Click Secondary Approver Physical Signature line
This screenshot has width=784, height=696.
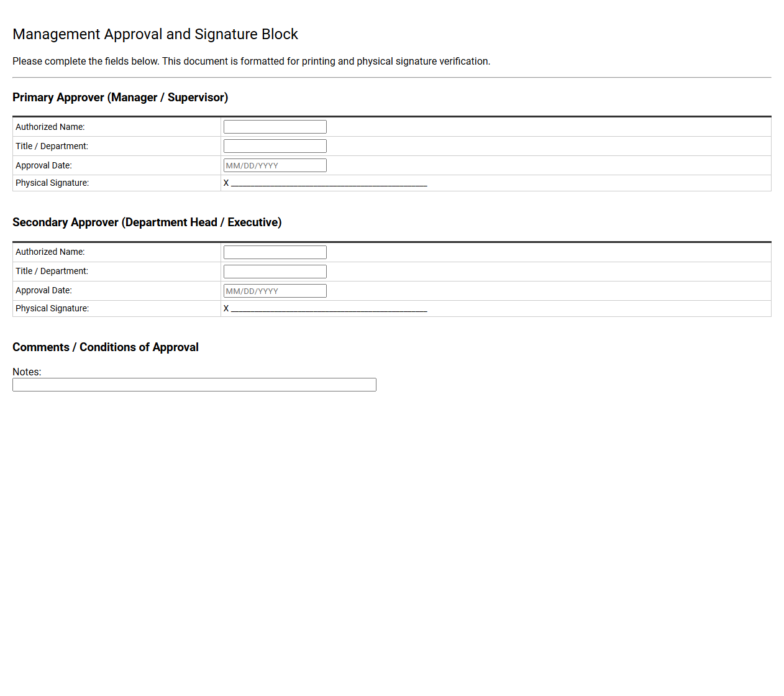point(326,309)
